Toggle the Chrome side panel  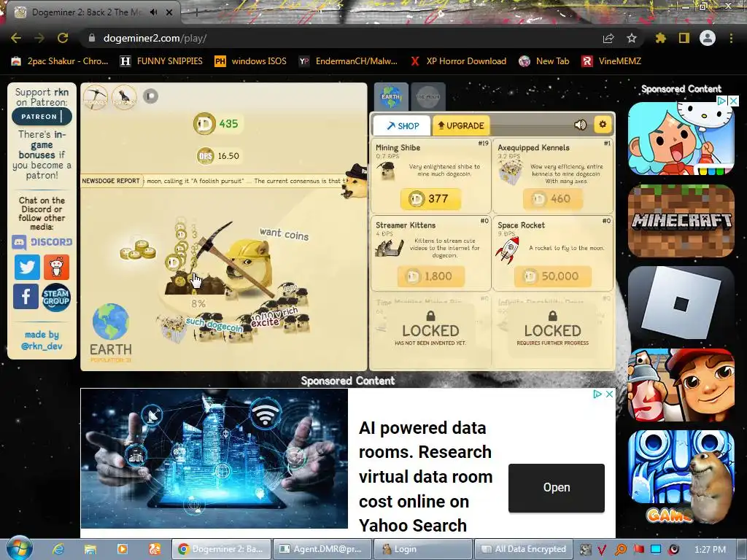coord(684,38)
